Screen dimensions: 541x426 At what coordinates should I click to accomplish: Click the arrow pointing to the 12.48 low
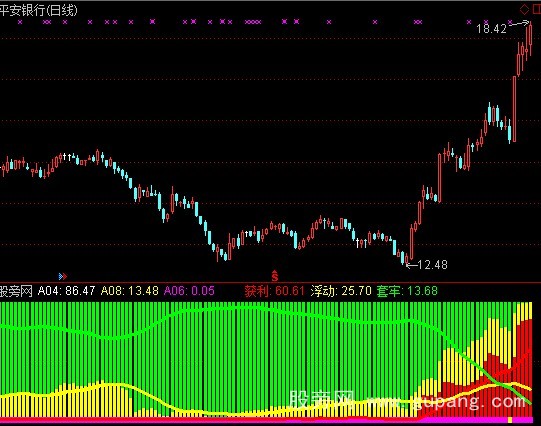tap(412, 265)
